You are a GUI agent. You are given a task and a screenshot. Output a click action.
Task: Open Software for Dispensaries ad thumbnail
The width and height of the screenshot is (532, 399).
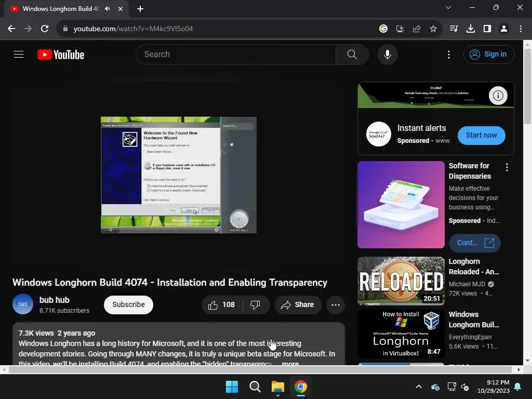click(401, 205)
